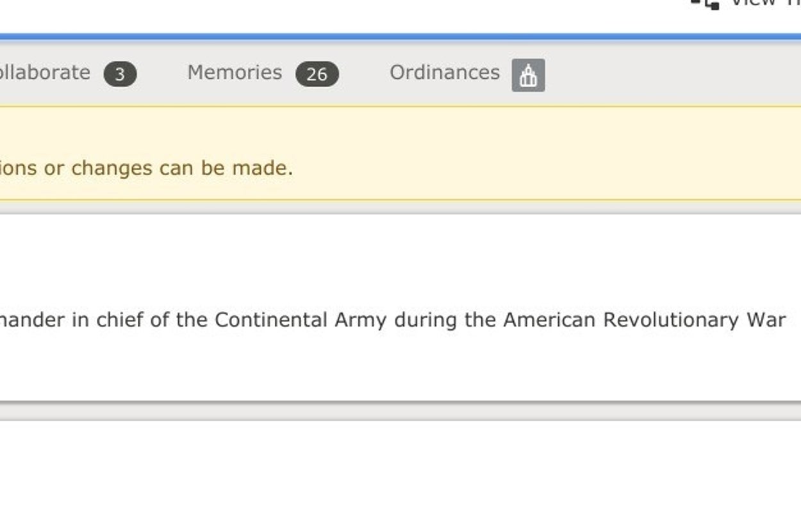The image size is (801, 532).
Task: Click the temple icon beside Ordinances
Action: point(528,75)
